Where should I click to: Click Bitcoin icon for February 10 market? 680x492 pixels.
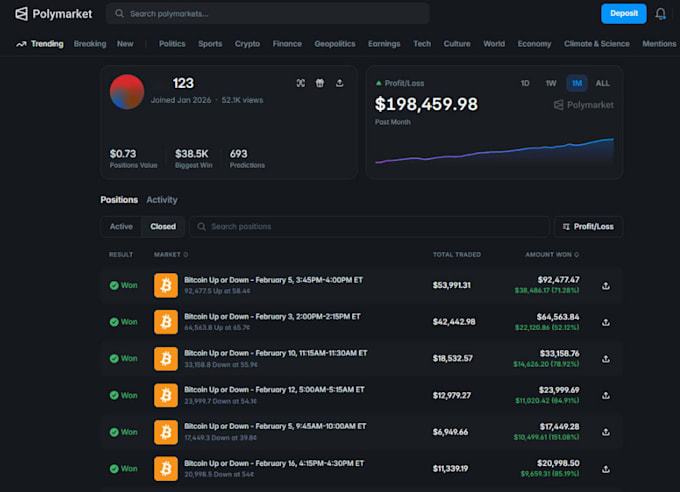pyautogui.click(x=166, y=358)
